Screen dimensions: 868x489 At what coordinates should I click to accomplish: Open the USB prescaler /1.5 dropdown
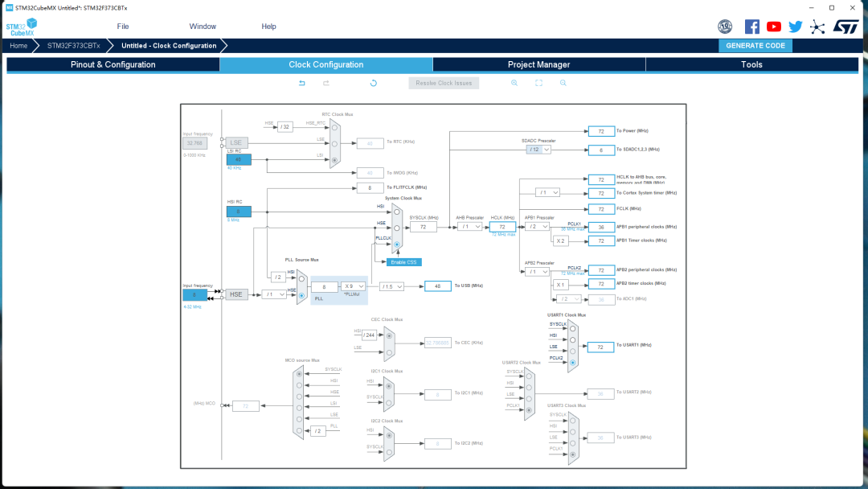tap(391, 286)
